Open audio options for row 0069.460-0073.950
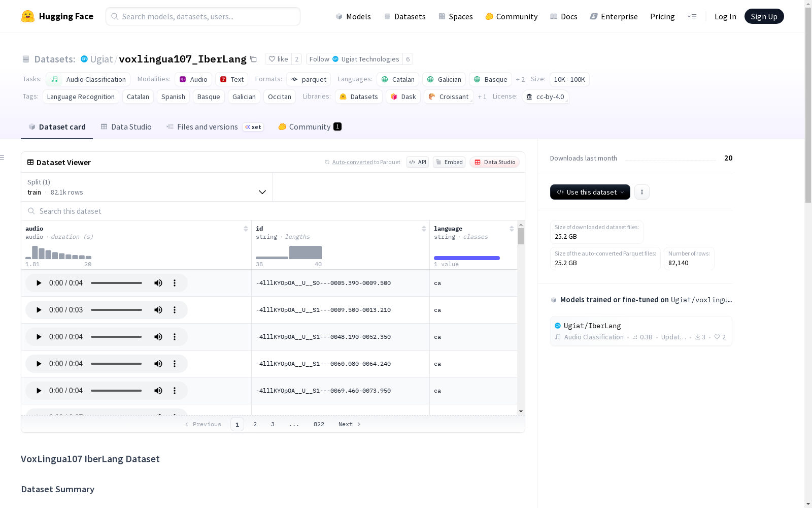 (x=175, y=391)
